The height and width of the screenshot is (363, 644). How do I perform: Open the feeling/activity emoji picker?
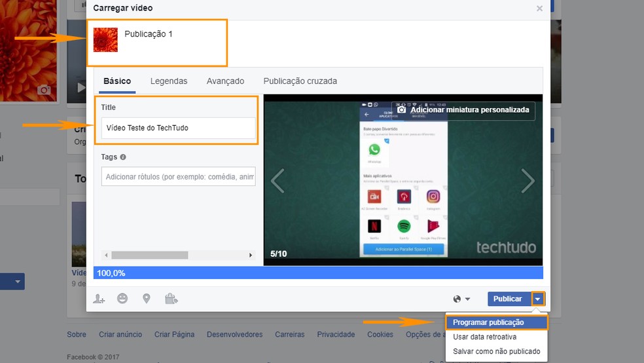point(122,298)
